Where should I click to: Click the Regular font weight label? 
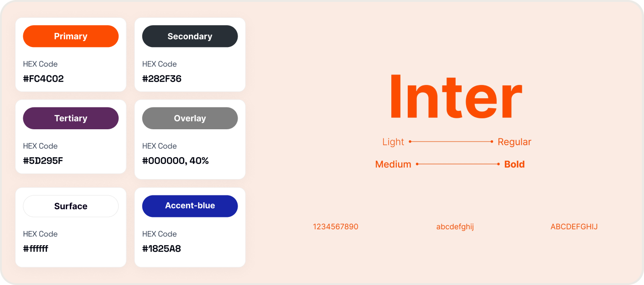pos(514,142)
